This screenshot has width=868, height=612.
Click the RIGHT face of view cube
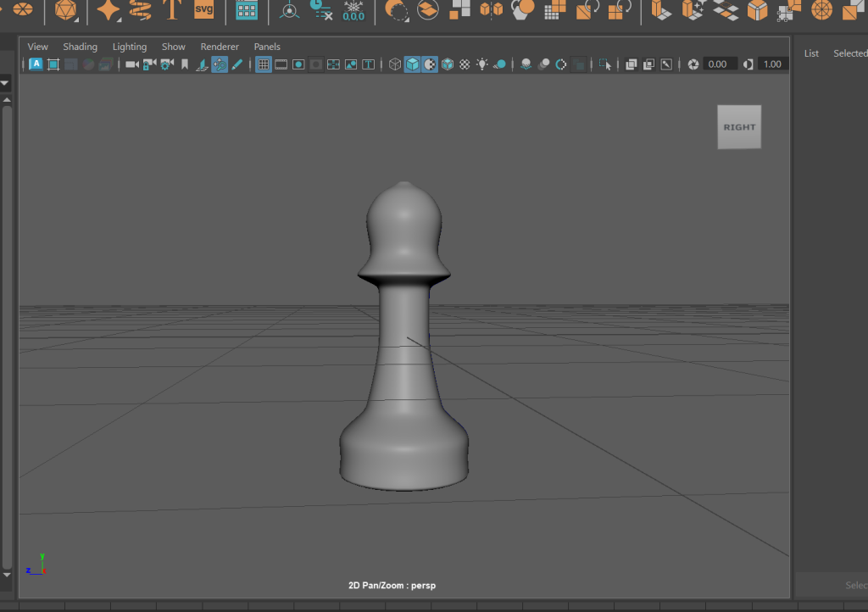tap(739, 127)
